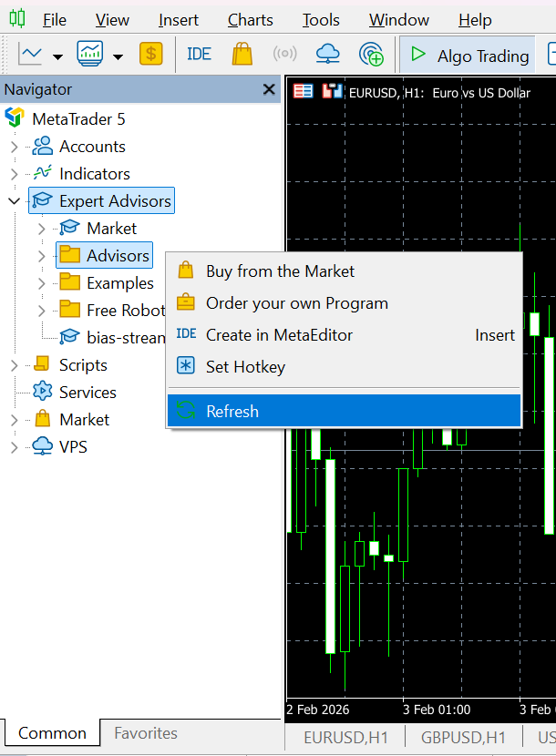Click the Market bag icon in Navigator tree
Screen dimensions: 556x756
[43, 418]
